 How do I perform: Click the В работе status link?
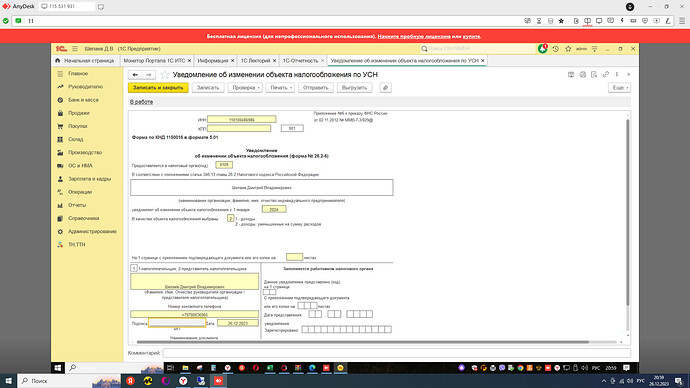pos(142,102)
